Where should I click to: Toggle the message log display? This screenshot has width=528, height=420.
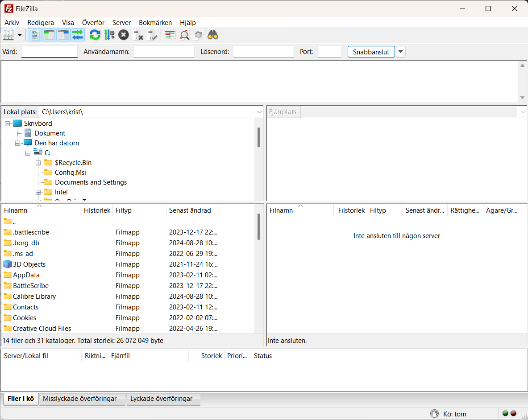[34, 35]
